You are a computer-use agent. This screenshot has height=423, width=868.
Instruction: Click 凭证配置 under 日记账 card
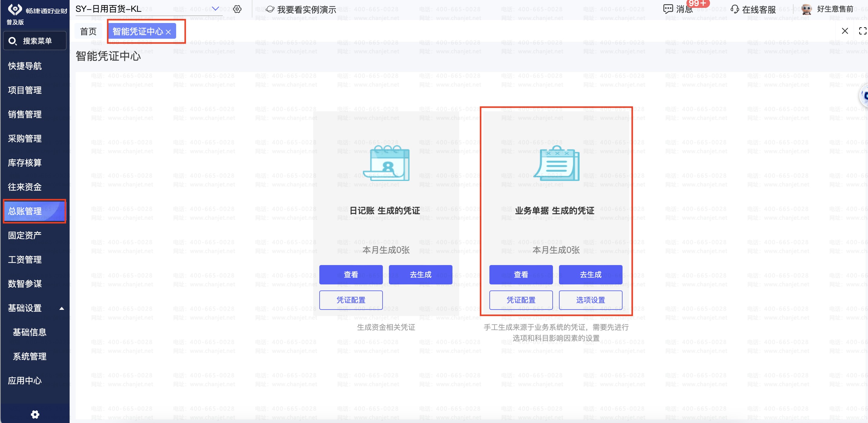pos(351,300)
